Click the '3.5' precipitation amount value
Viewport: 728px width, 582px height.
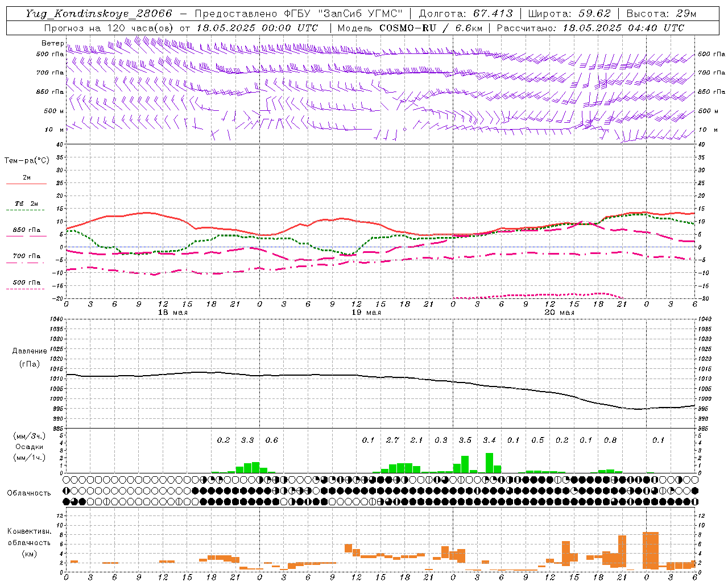tap(465, 440)
